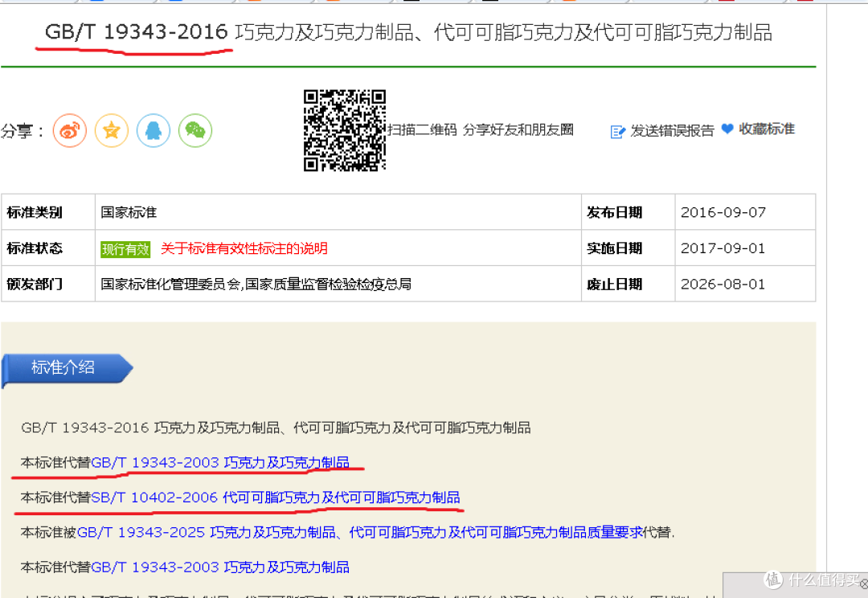Click the 颁发部门 row label
The image size is (868, 598).
click(x=35, y=285)
